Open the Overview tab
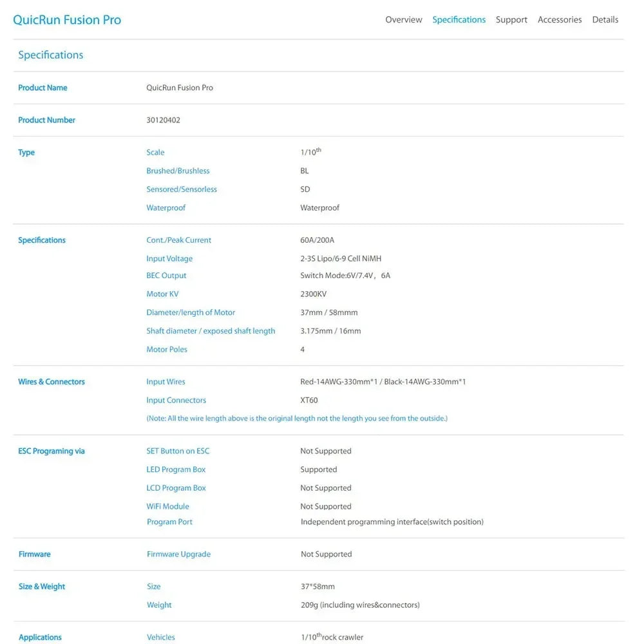 click(x=403, y=20)
